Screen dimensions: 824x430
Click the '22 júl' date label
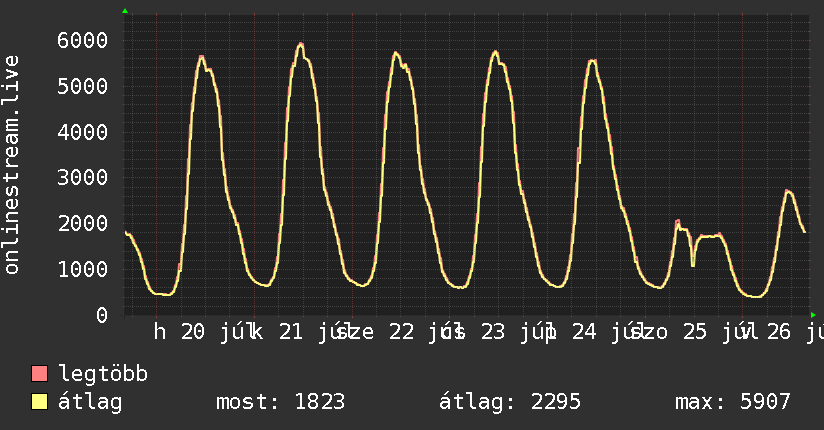(426, 332)
